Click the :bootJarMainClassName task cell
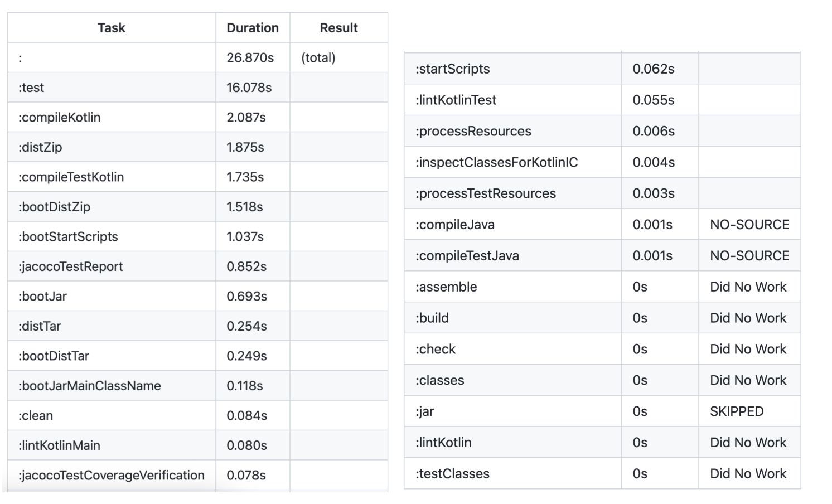This screenshot has width=832, height=504. (x=112, y=386)
